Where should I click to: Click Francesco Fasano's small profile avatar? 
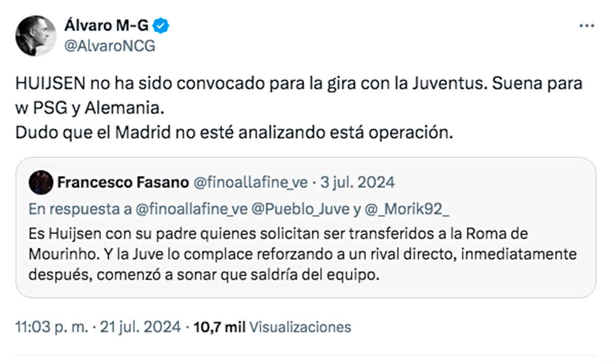tap(41, 183)
